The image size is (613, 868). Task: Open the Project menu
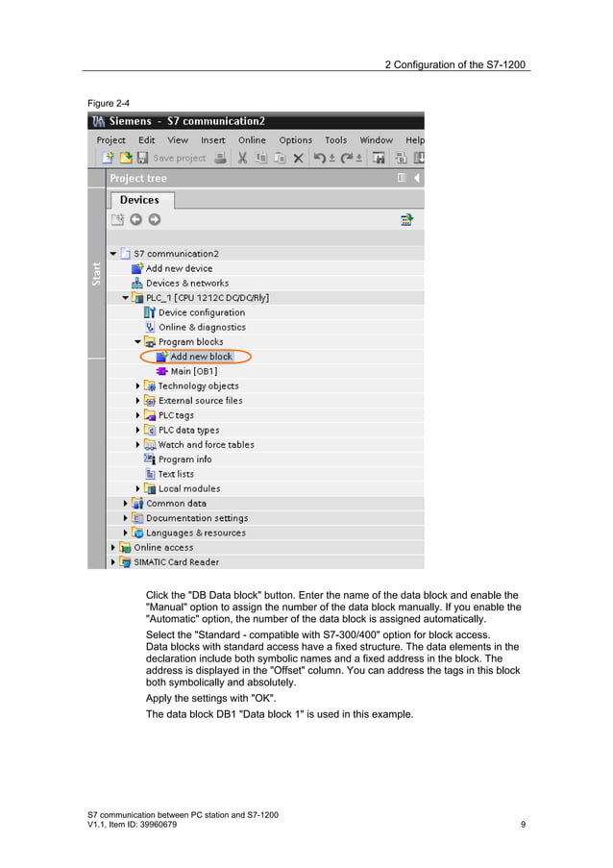tap(110, 140)
